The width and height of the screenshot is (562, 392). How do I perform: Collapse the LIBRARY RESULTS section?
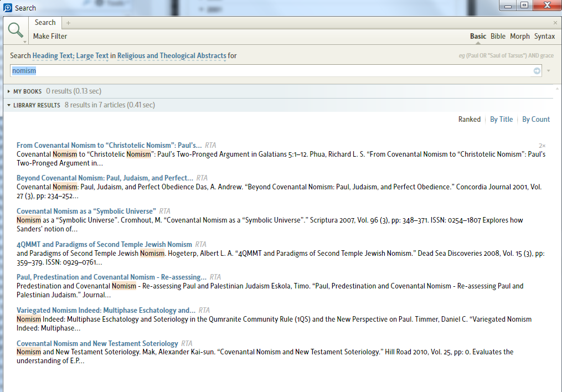coord(9,105)
